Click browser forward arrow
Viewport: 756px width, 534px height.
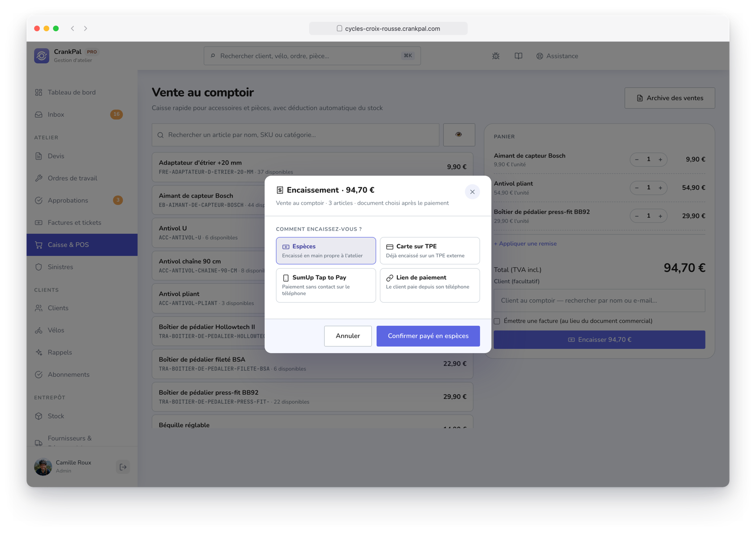tap(86, 28)
